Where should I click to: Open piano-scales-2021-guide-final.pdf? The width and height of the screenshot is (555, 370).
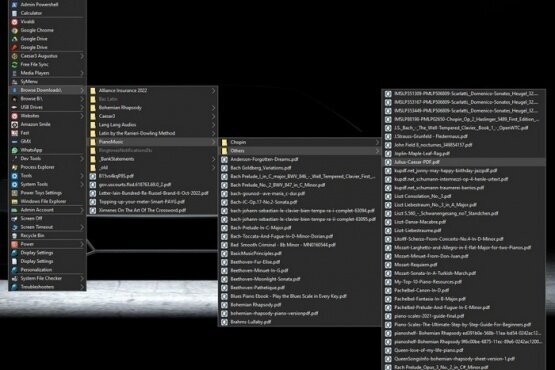(464, 316)
